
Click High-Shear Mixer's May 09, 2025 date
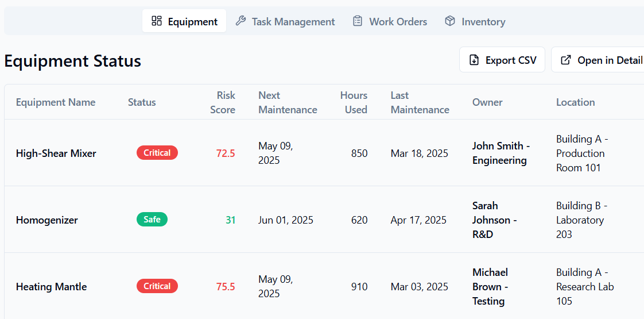[x=276, y=153]
